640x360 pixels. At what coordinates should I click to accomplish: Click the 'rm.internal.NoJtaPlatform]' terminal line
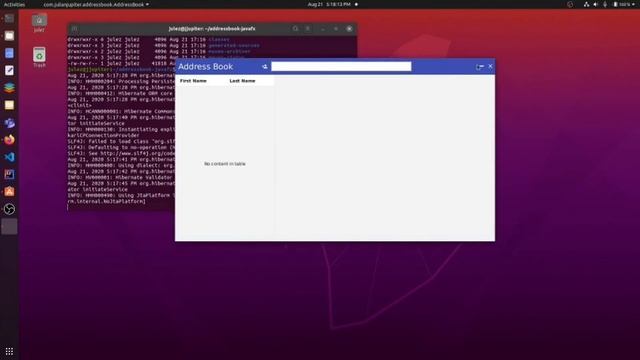[107, 201]
